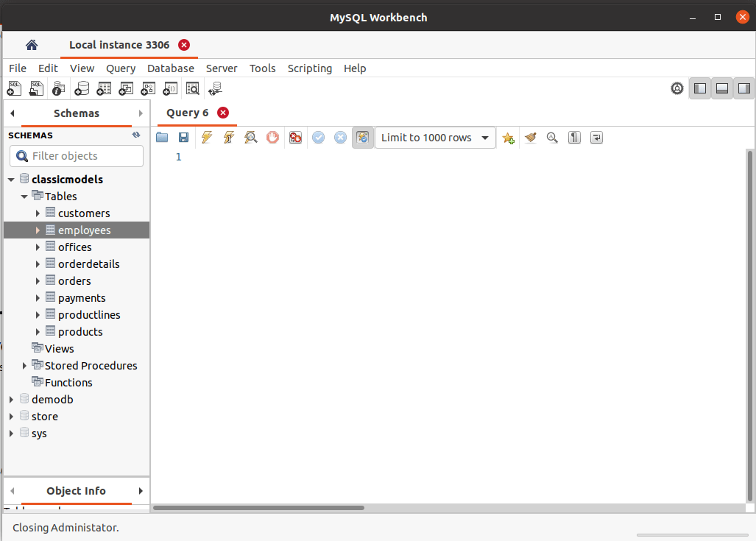Click the Create new schema icon
The height and width of the screenshot is (541, 756).
pos(82,88)
